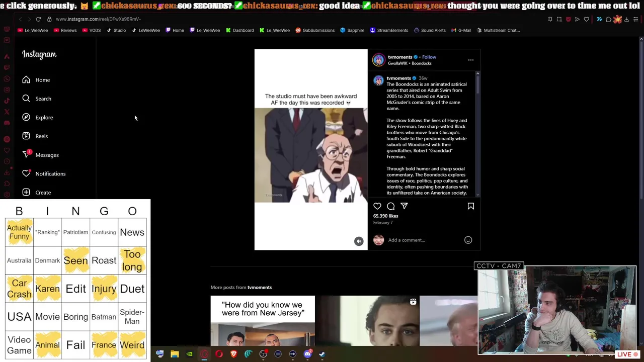
Task: Open Steam from the taskbar
Action: pos(322,354)
